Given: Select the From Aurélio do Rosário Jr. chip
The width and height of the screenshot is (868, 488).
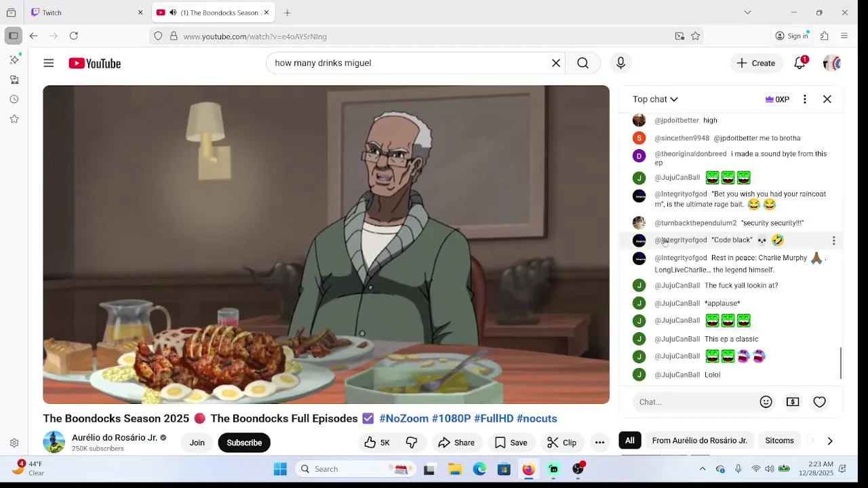Looking at the screenshot, I should coord(699,441).
